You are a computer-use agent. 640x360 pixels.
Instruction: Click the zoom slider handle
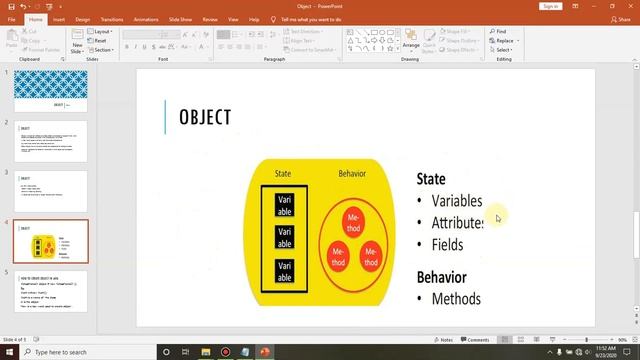click(x=587, y=340)
